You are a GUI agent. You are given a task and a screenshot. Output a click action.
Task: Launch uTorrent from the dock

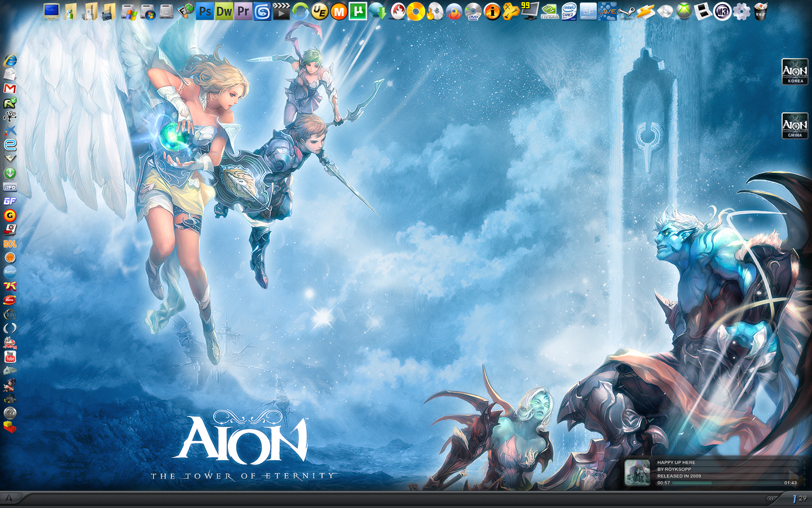(x=358, y=11)
